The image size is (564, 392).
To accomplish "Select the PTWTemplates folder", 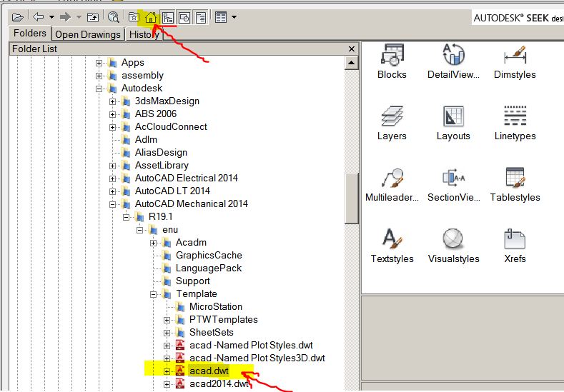I will click(x=223, y=319).
